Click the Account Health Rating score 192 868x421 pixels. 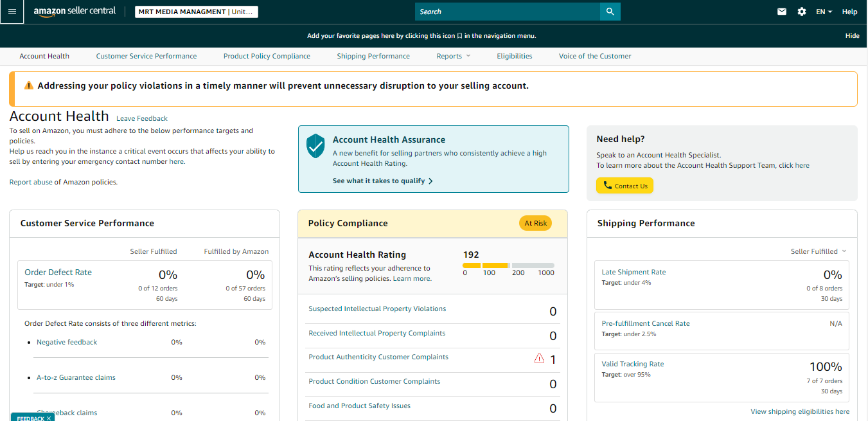tap(471, 255)
